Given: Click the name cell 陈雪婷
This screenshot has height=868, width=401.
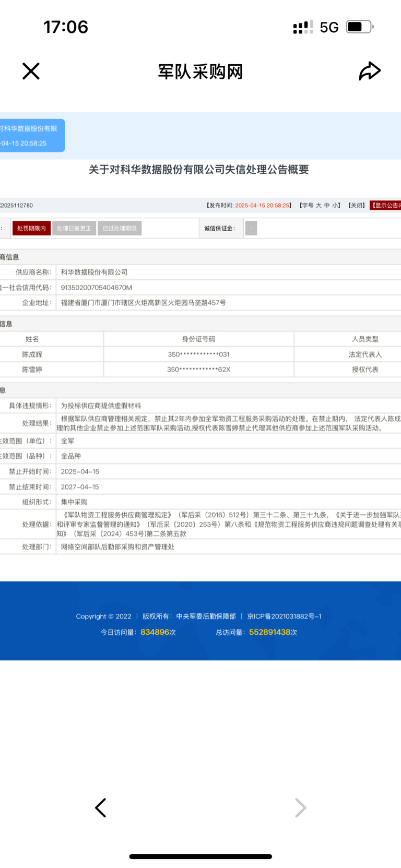Looking at the screenshot, I should [32, 370].
